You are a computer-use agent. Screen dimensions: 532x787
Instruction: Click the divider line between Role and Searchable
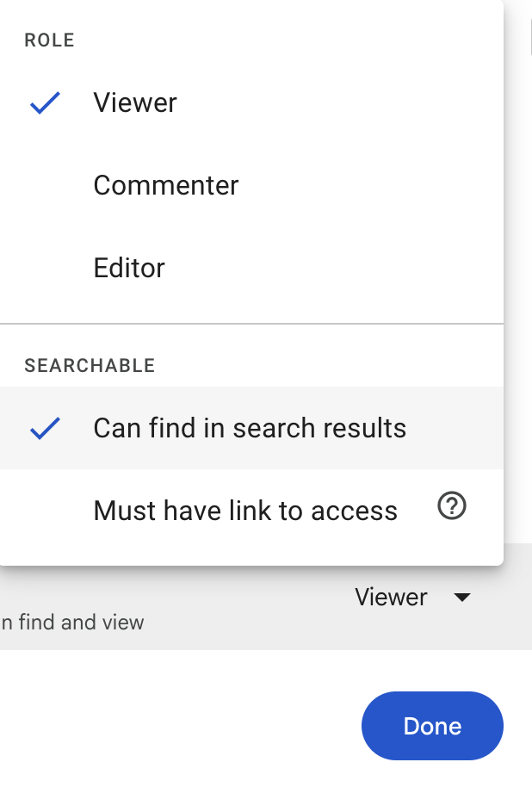coord(251,324)
